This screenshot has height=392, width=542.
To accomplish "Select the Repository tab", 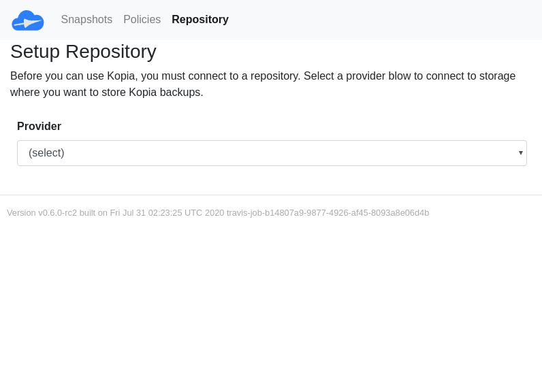I will [200, 19].
